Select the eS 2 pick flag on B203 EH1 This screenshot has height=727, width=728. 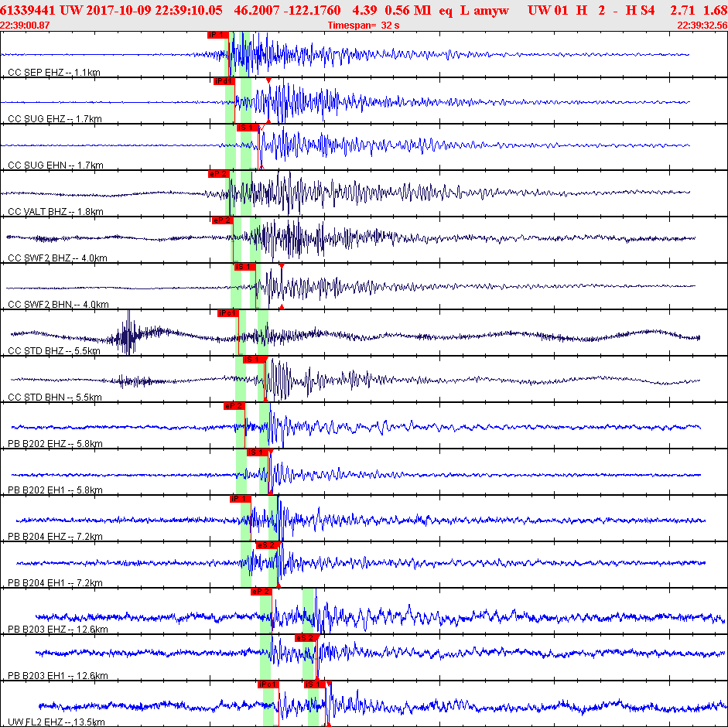click(306, 638)
